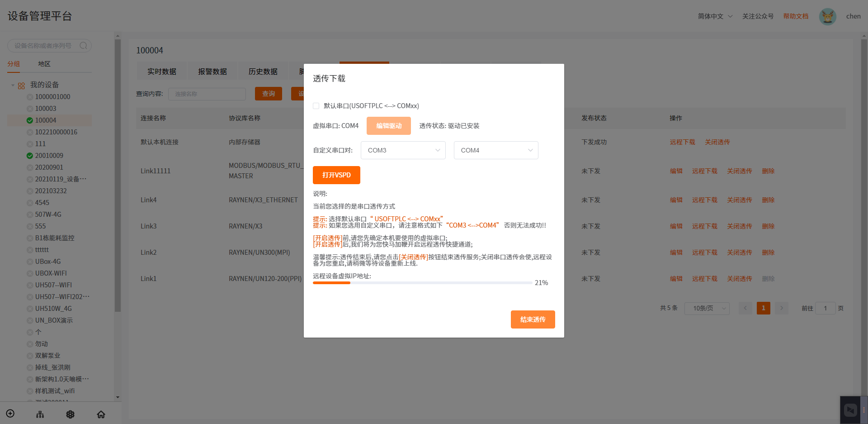This screenshot has height=424, width=868.
Task: Click the 打开VSPD button
Action: [x=336, y=175]
